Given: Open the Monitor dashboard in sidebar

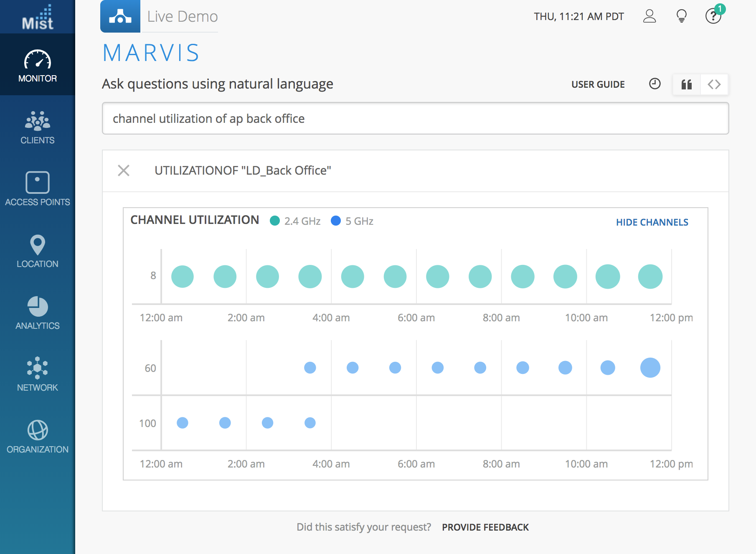Looking at the screenshot, I should coord(38,66).
